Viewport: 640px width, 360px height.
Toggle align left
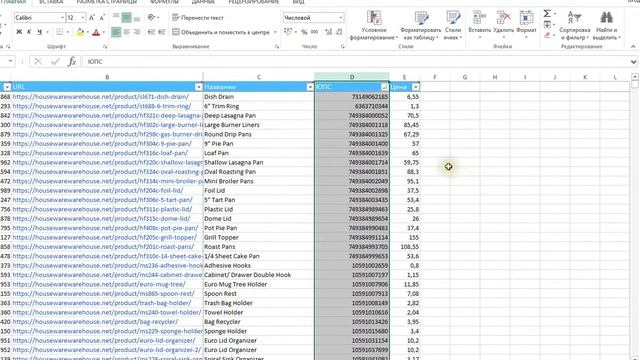(x=116, y=32)
